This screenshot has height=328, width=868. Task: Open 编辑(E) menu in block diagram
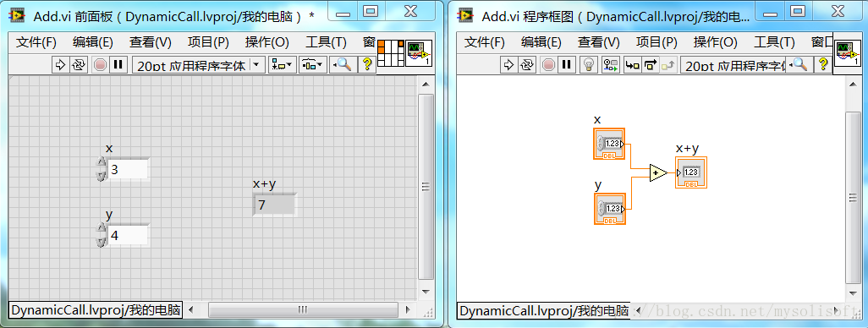541,42
